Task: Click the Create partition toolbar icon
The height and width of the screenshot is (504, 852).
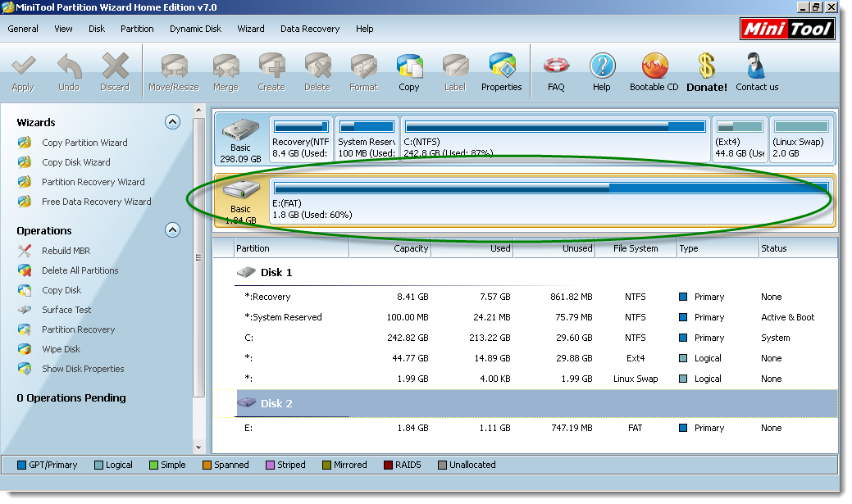Action: [271, 73]
